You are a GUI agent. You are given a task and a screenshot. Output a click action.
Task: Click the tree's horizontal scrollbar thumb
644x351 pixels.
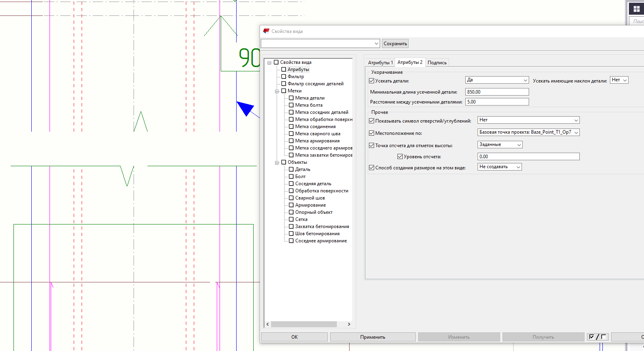click(x=304, y=324)
